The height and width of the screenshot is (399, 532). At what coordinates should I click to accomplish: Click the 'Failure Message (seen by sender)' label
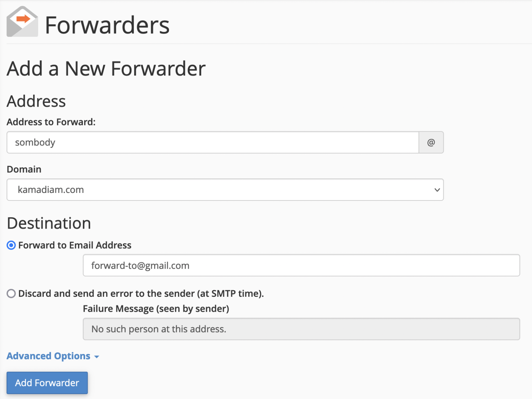tap(156, 309)
